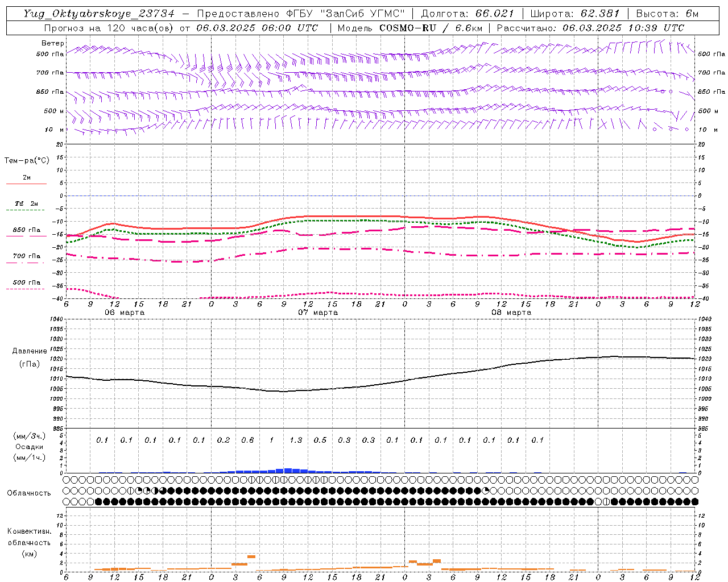Click the Облачность cloud cover label
Image resolution: width=728 pixels, height=582 pixels.
(29, 493)
